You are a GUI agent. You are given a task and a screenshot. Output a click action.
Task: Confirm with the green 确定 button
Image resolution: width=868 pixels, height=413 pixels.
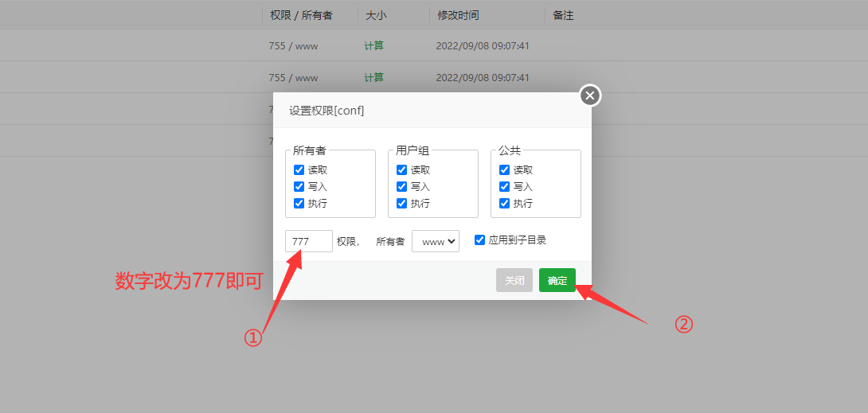click(x=557, y=280)
